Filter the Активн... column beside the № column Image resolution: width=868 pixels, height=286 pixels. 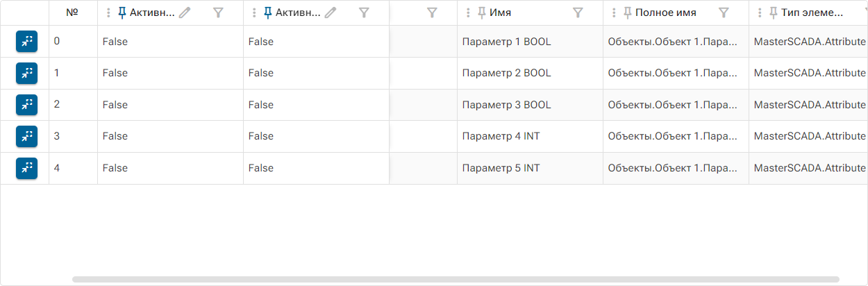click(x=218, y=12)
